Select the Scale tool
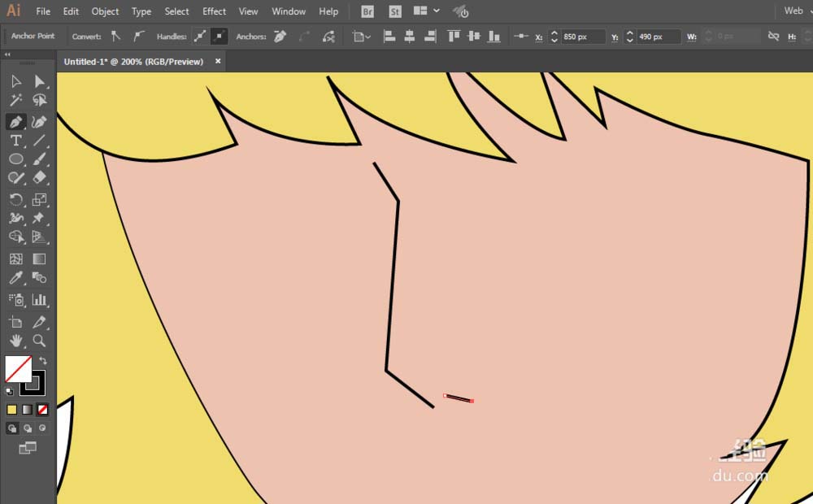 point(39,200)
